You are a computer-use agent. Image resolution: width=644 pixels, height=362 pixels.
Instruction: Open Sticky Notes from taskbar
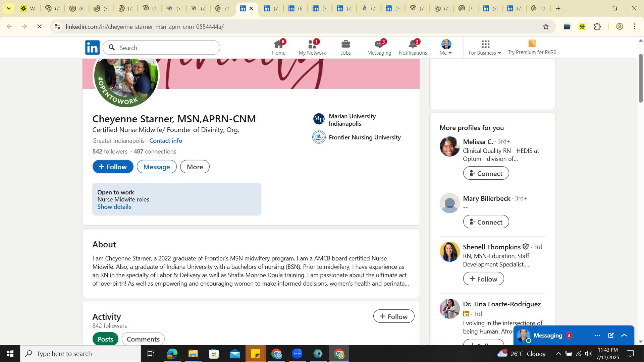(256, 354)
